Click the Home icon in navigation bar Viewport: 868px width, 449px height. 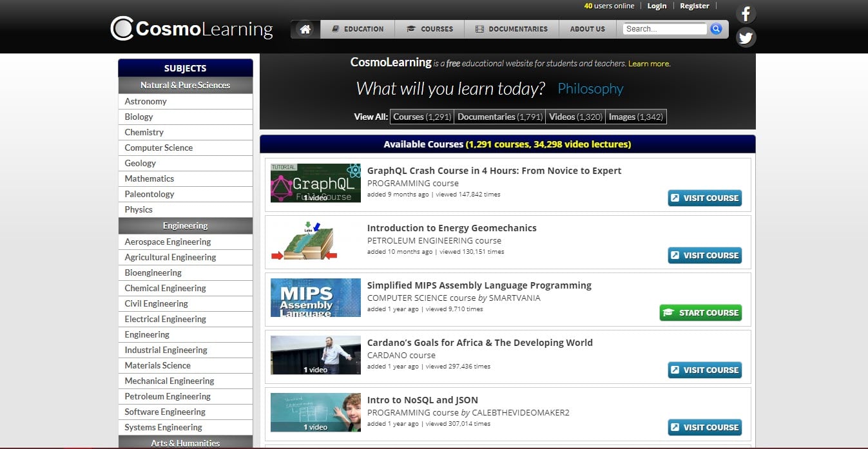(x=305, y=29)
